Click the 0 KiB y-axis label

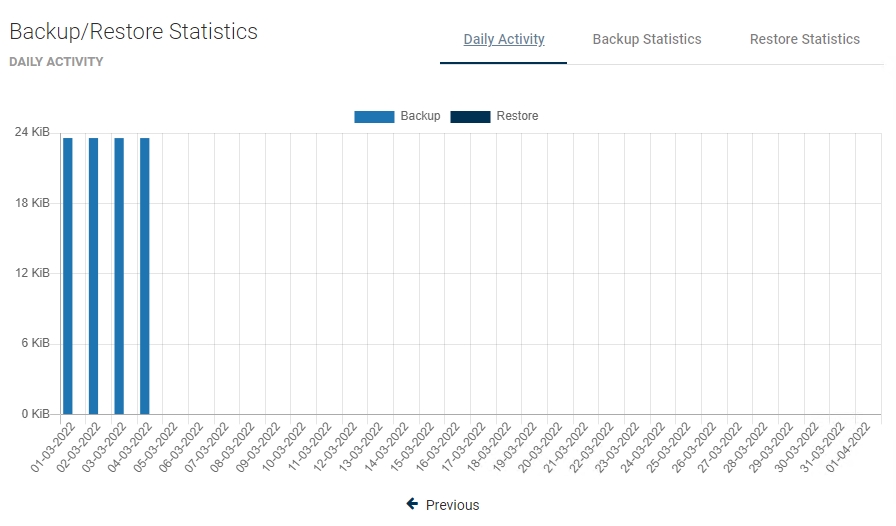click(x=34, y=413)
